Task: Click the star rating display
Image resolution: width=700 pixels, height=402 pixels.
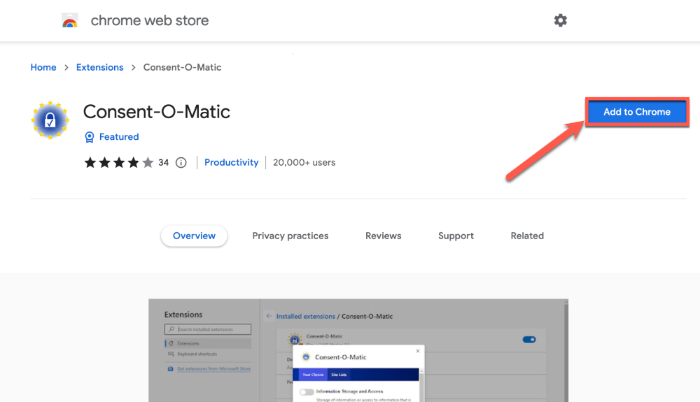Action: click(119, 163)
